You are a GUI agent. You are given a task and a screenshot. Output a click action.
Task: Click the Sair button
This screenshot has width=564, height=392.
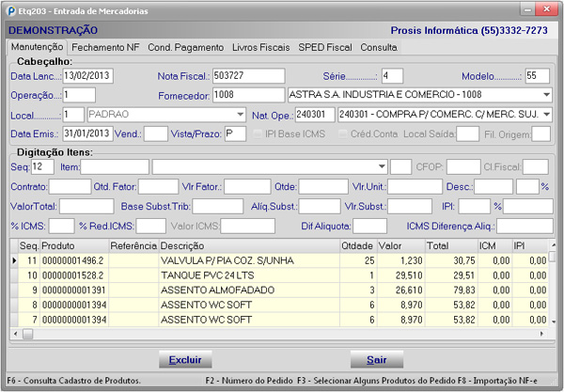pos(377,360)
